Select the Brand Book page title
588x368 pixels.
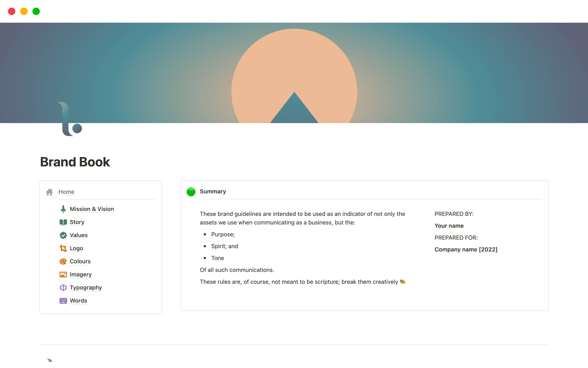[75, 162]
